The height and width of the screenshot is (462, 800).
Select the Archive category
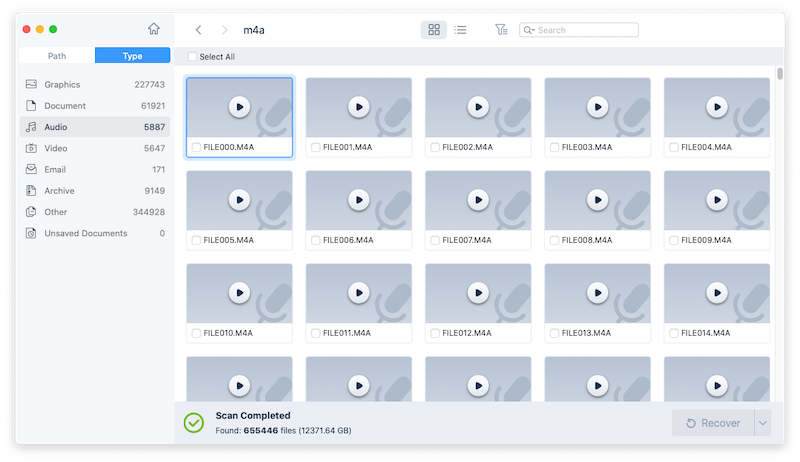point(95,191)
